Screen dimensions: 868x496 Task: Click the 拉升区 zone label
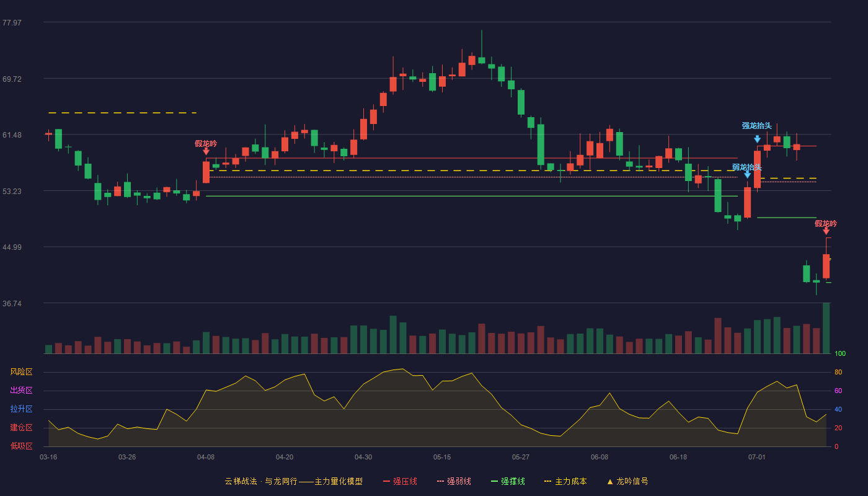[21, 409]
